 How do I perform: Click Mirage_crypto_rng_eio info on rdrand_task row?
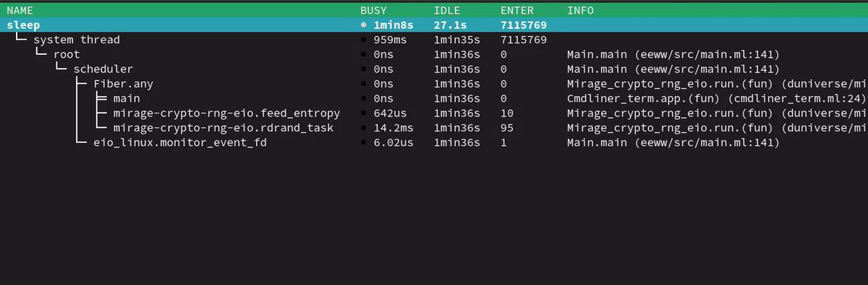(718, 128)
